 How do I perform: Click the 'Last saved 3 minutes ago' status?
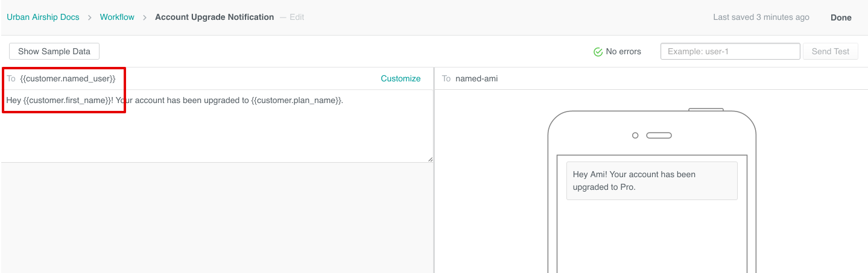click(761, 17)
